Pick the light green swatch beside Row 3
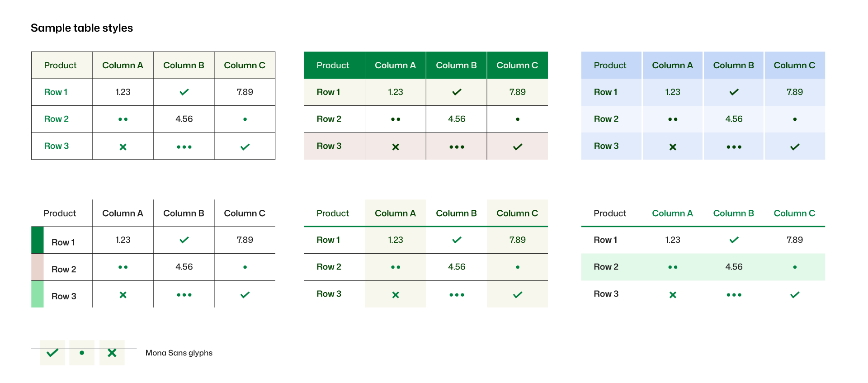This screenshot has height=383, width=868. coord(38,294)
